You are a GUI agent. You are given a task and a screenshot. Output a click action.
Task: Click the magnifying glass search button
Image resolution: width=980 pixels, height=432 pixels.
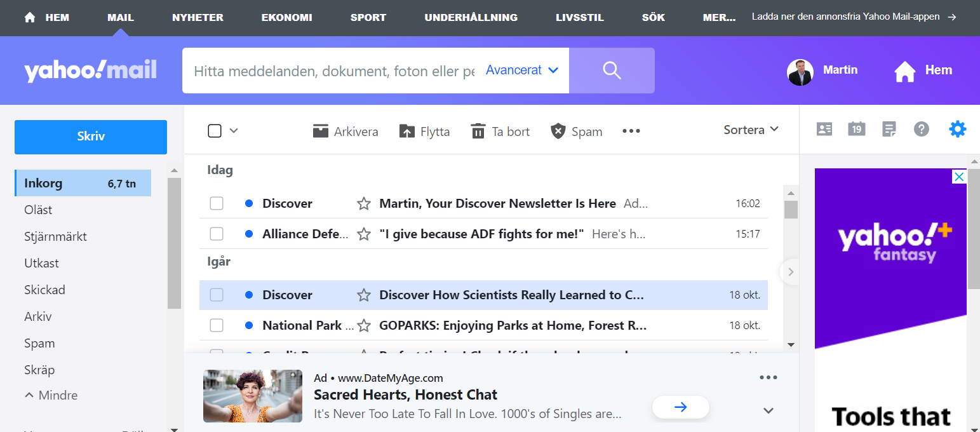[612, 71]
